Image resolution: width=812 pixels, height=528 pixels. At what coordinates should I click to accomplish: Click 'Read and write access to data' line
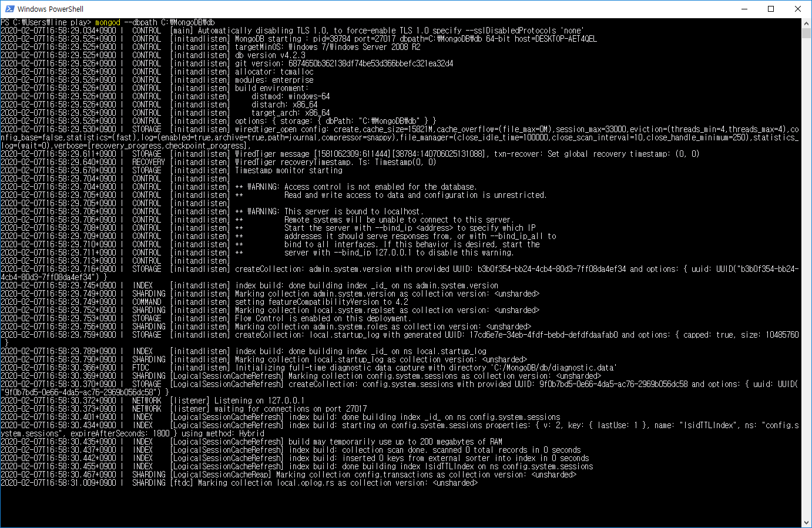[x=415, y=195]
